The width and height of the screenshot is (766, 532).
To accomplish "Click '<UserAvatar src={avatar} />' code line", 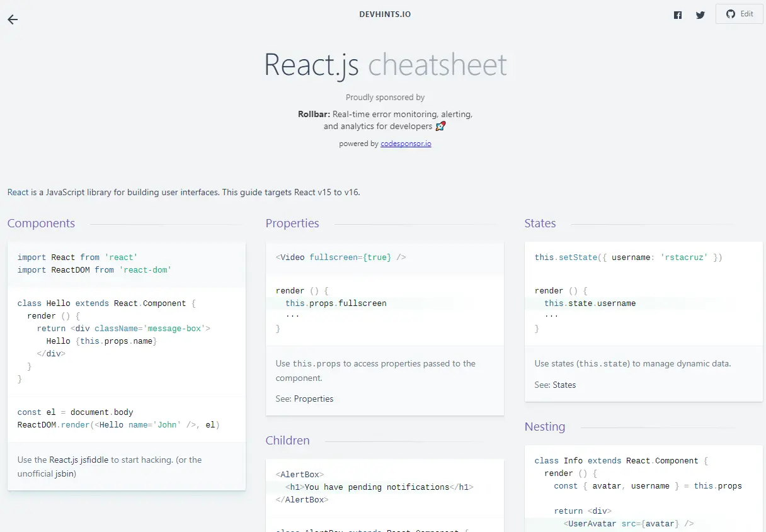I will (629, 524).
